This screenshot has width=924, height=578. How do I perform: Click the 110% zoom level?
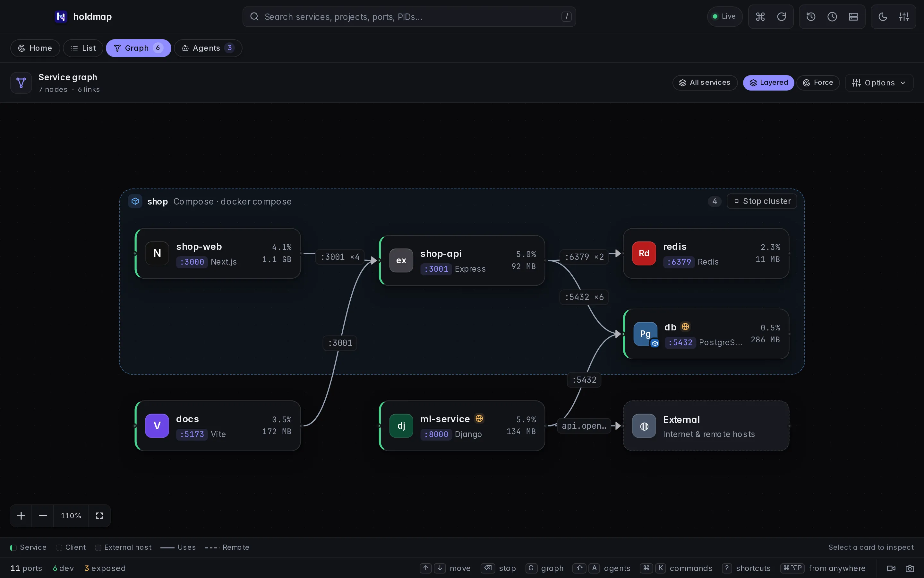pos(71,516)
